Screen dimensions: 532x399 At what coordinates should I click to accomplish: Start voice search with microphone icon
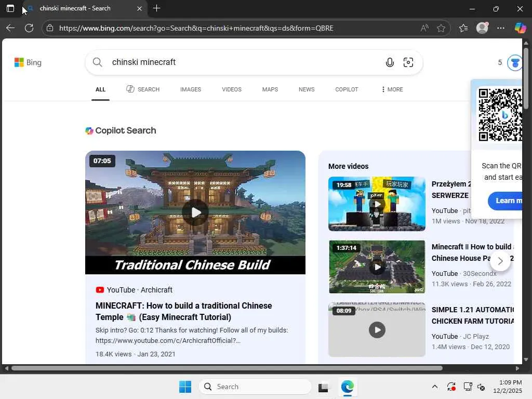(390, 62)
